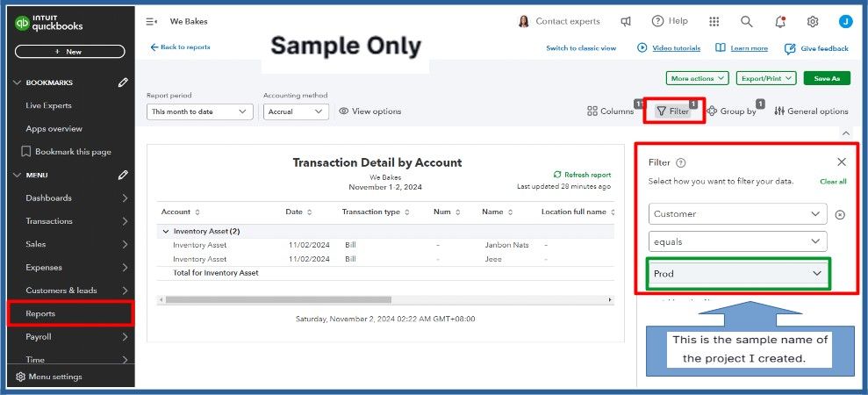Click Give feedback
Image resolution: width=868 pixels, height=395 pixels.
click(816, 49)
